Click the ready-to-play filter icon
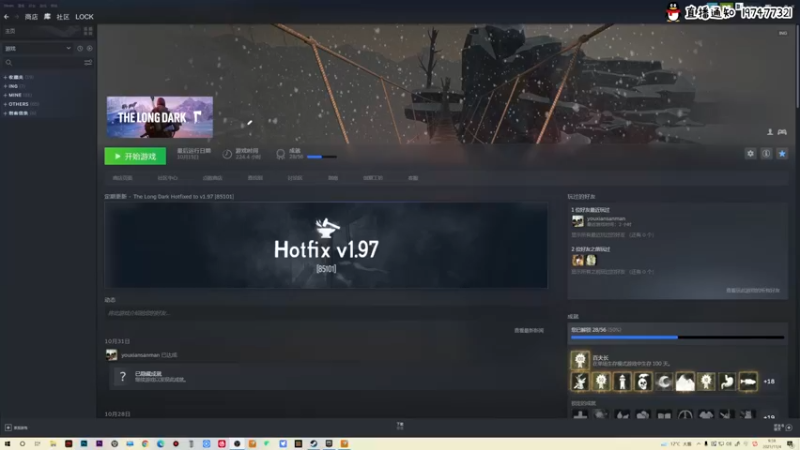This screenshot has width=800, height=450. (x=89, y=48)
